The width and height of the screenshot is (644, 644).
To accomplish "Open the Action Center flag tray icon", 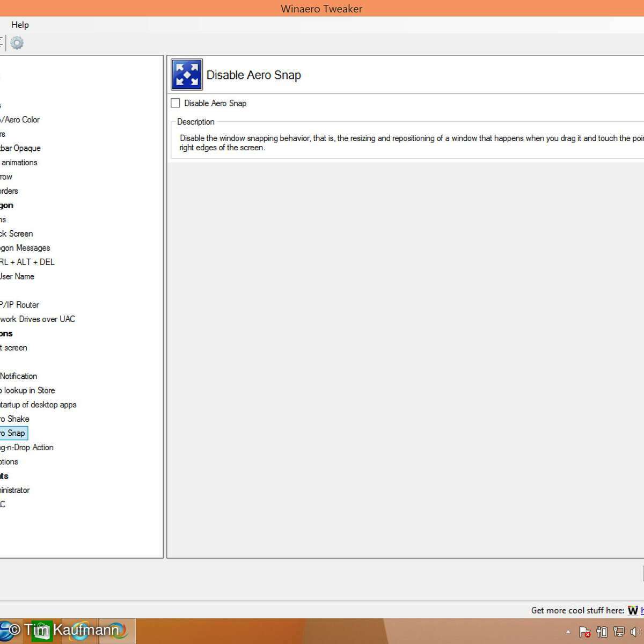I will (x=585, y=632).
